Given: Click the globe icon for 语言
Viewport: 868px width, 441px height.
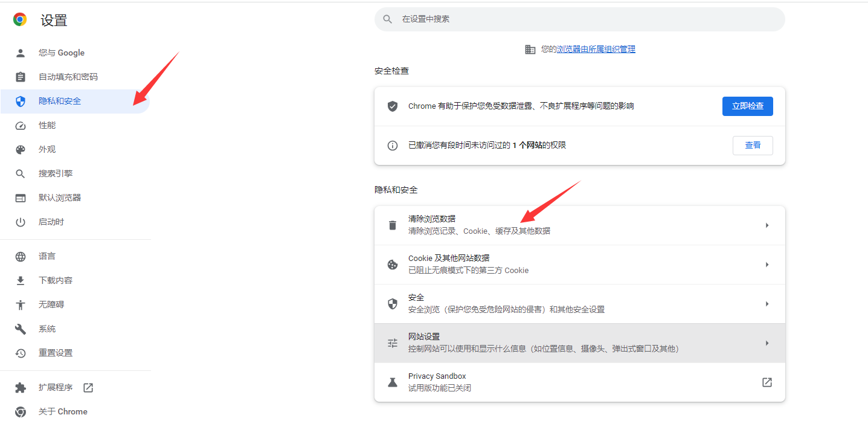Looking at the screenshot, I should point(21,256).
